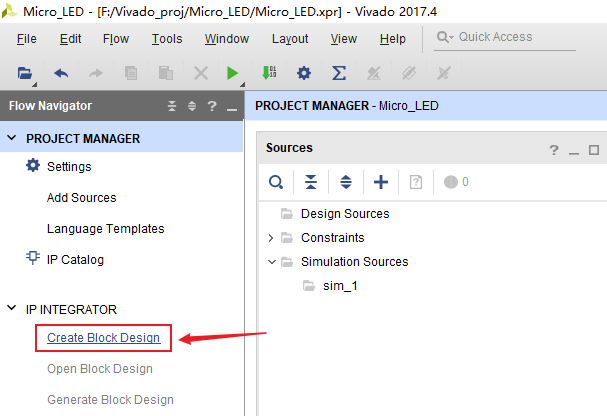The image size is (607, 416).
Task: Select Design Sources folder
Action: [x=345, y=214]
